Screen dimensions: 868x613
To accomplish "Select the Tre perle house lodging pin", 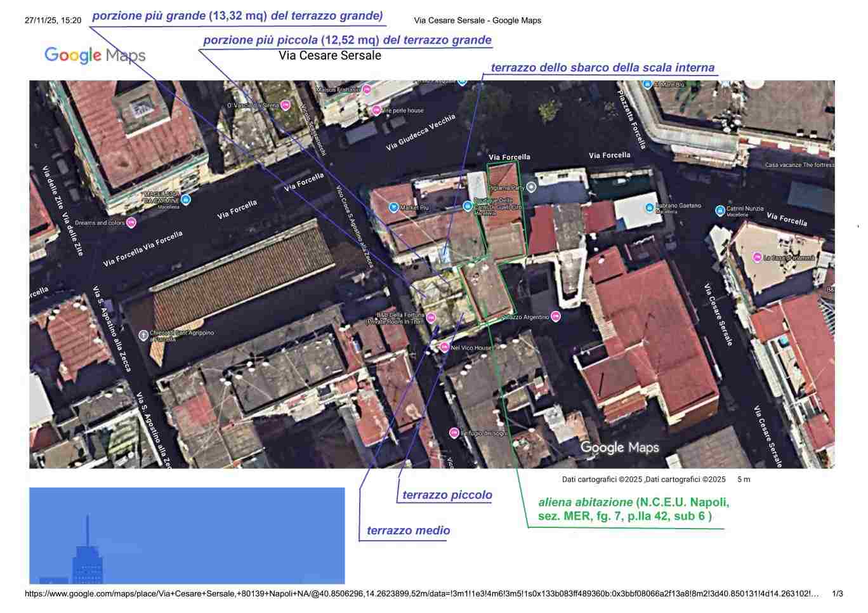I will point(376,110).
